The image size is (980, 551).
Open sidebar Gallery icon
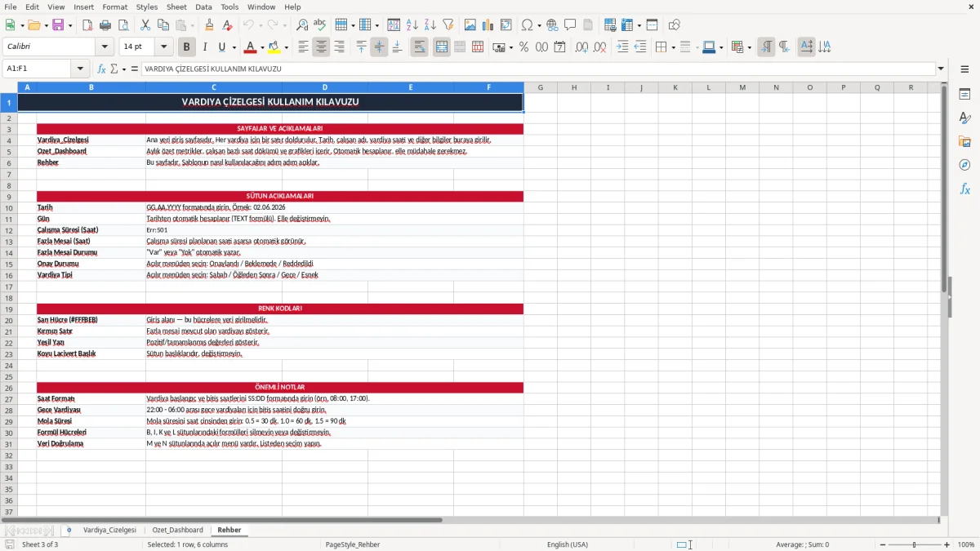(964, 142)
